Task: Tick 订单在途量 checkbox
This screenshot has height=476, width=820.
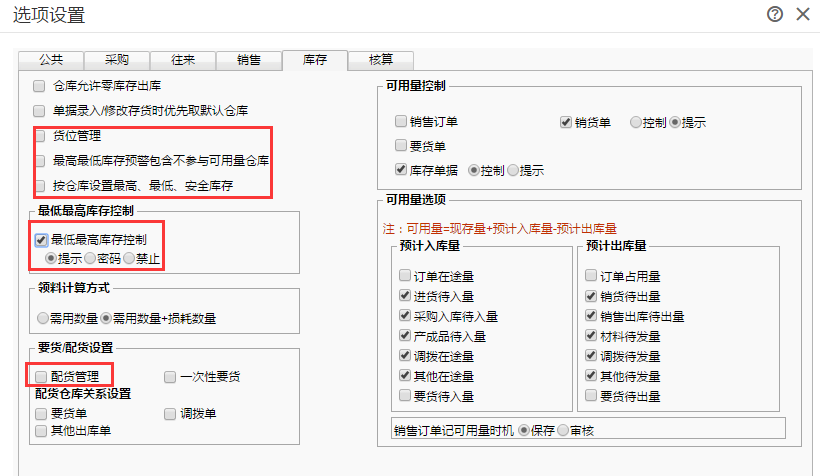Action: click(405, 275)
